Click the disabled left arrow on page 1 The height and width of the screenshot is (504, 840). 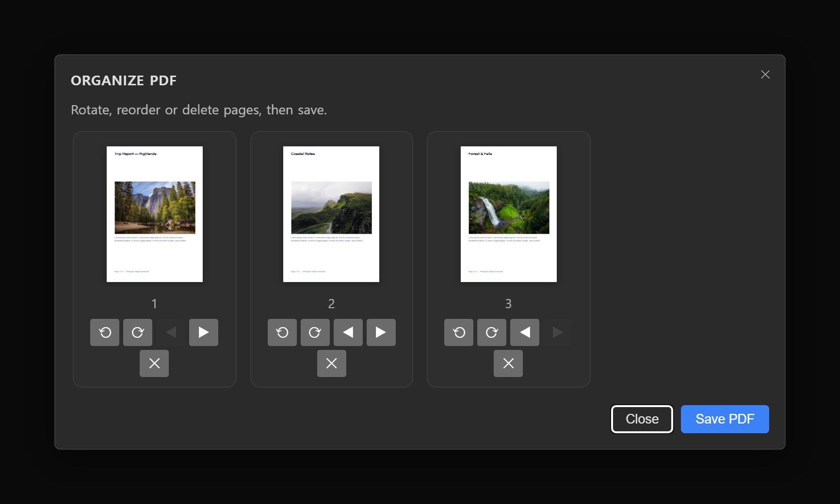(171, 332)
